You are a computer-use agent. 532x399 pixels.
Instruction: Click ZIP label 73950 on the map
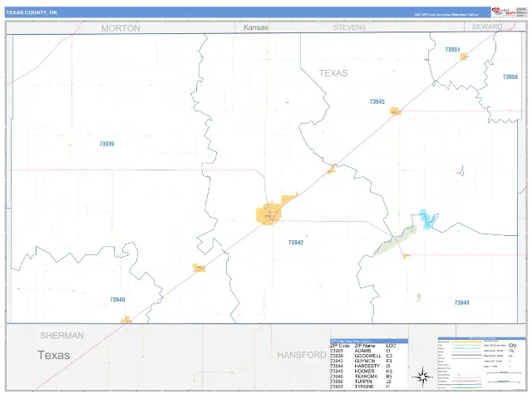coord(510,76)
